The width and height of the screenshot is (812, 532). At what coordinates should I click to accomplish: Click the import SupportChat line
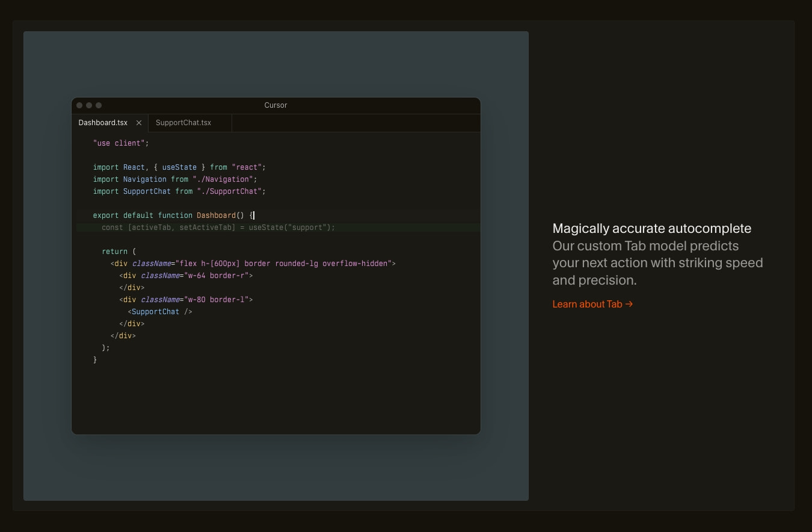(x=179, y=191)
